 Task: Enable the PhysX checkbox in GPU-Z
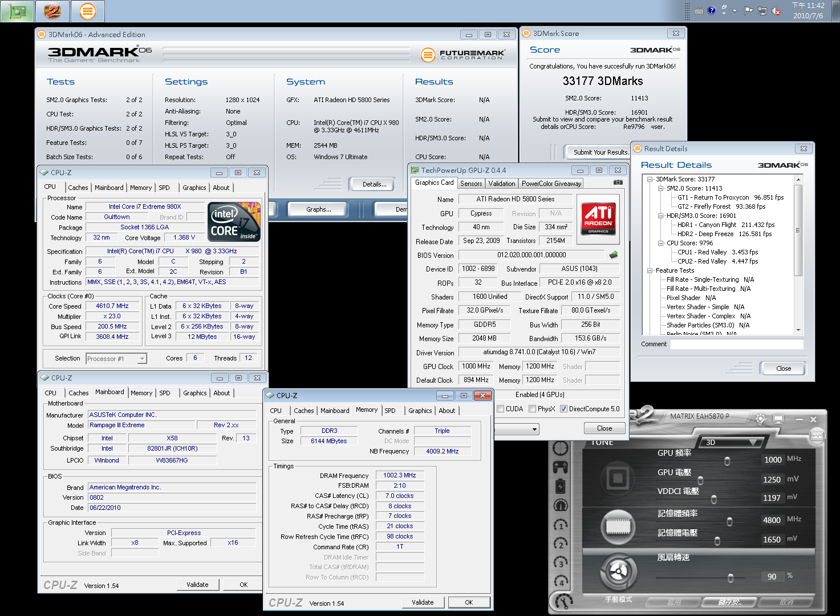532,409
